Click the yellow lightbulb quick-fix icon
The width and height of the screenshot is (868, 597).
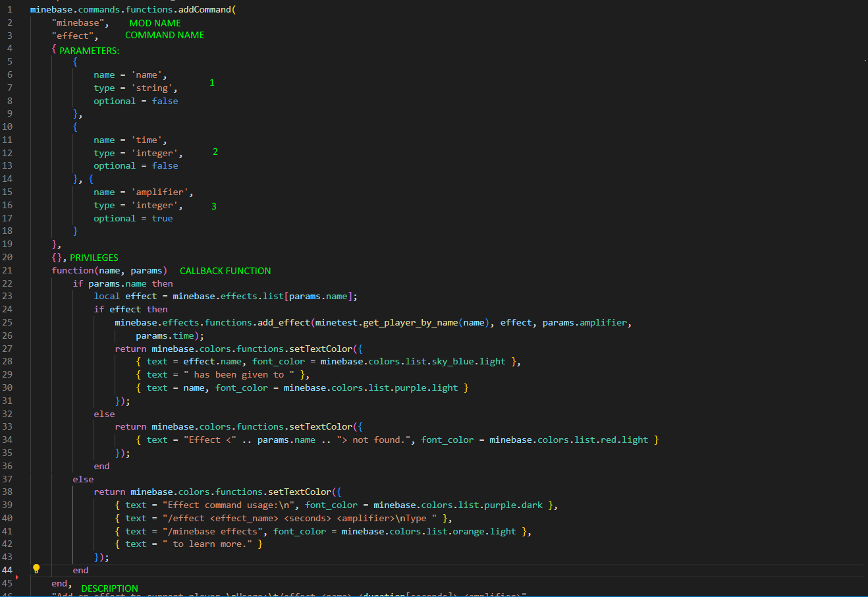[x=36, y=569]
